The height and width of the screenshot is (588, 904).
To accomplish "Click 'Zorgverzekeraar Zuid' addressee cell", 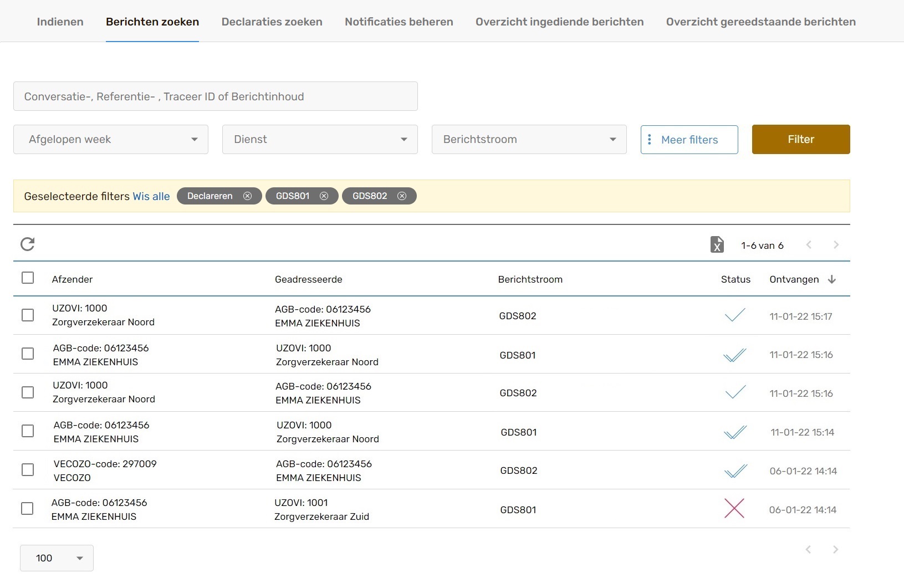I will click(321, 517).
